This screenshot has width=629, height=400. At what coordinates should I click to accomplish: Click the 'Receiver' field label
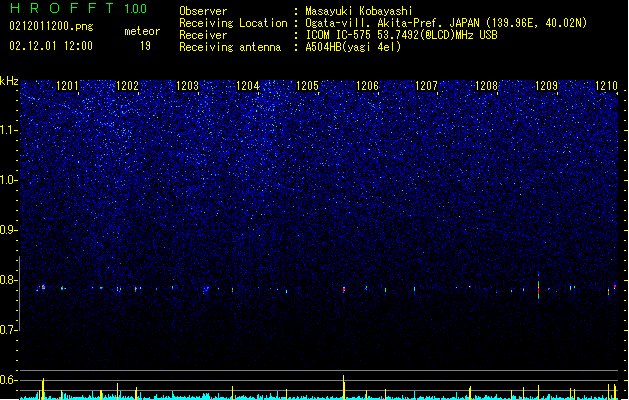pos(203,35)
